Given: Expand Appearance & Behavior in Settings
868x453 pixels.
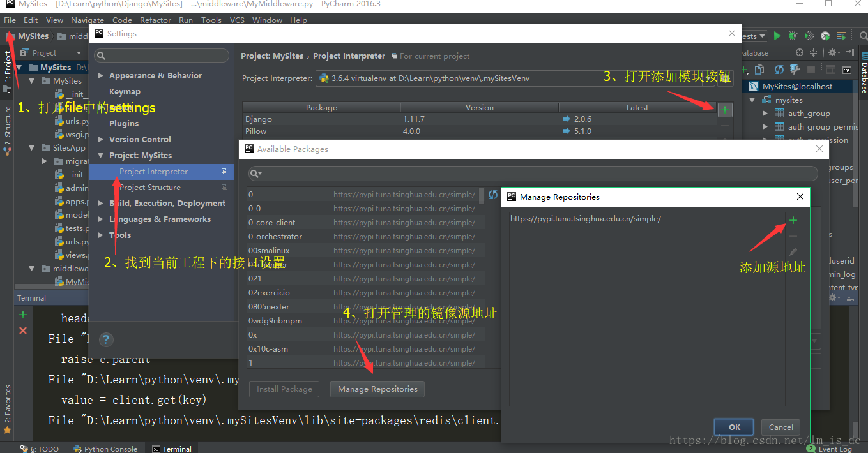Looking at the screenshot, I should point(101,76).
